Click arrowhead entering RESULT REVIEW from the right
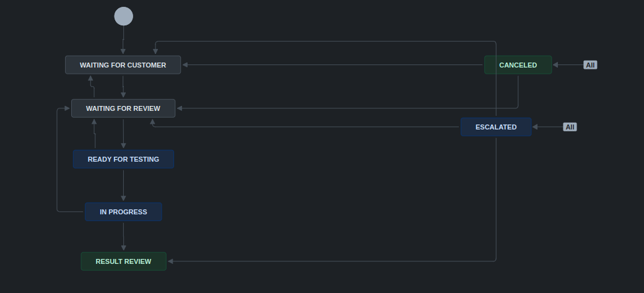Image resolution: width=644 pixels, height=293 pixels. pyautogui.click(x=171, y=261)
